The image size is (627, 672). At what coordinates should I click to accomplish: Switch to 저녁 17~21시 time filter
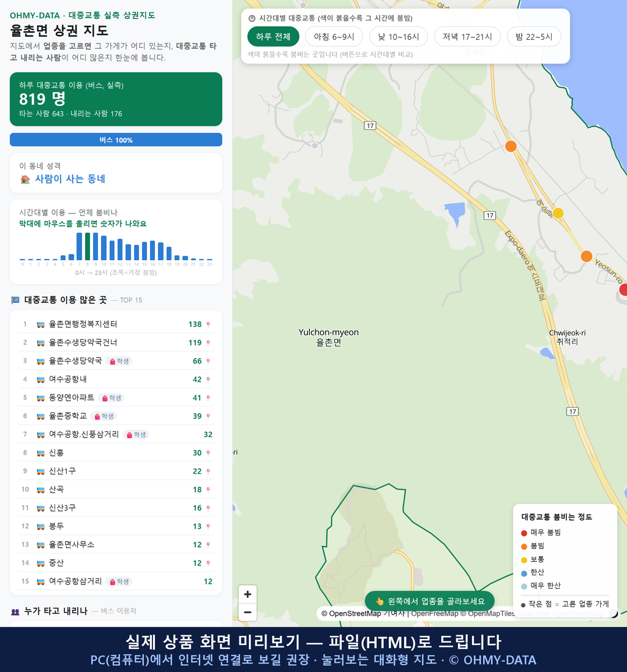(x=467, y=37)
